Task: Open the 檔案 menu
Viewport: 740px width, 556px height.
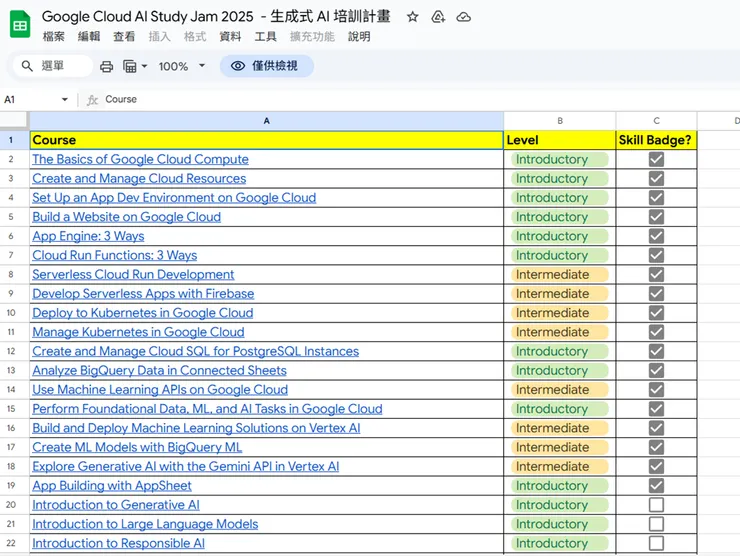Action: click(53, 36)
